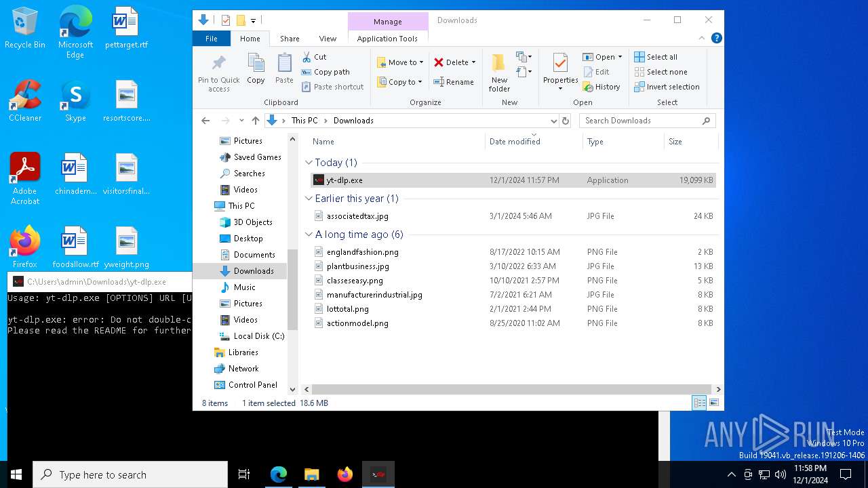Invert selection of the files
The height and width of the screenshot is (488, 868).
(667, 87)
